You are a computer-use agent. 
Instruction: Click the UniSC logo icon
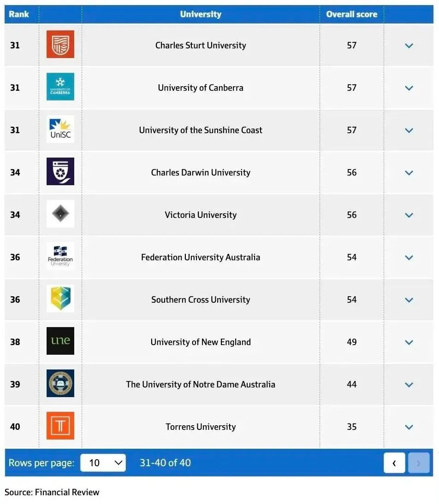60,129
